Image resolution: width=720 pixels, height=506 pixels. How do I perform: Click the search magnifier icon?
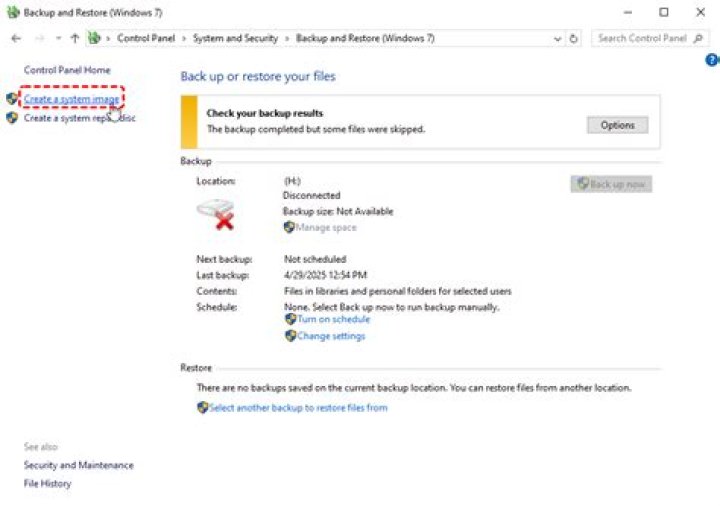pos(698,39)
